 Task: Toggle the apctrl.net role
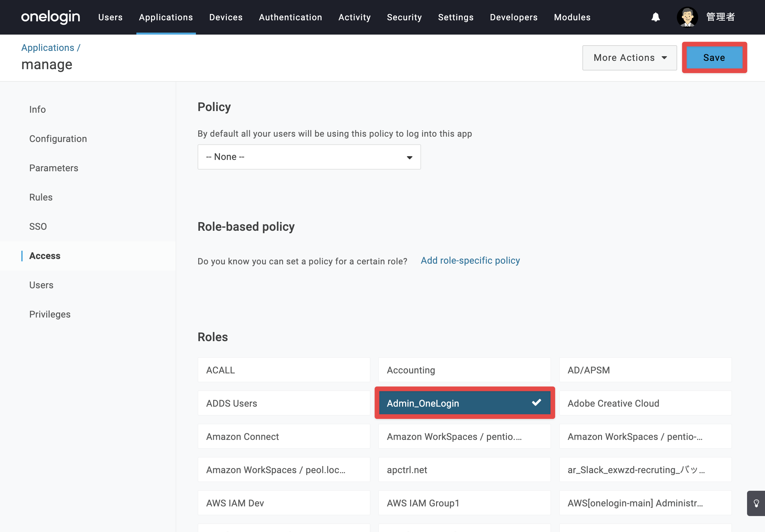464,470
